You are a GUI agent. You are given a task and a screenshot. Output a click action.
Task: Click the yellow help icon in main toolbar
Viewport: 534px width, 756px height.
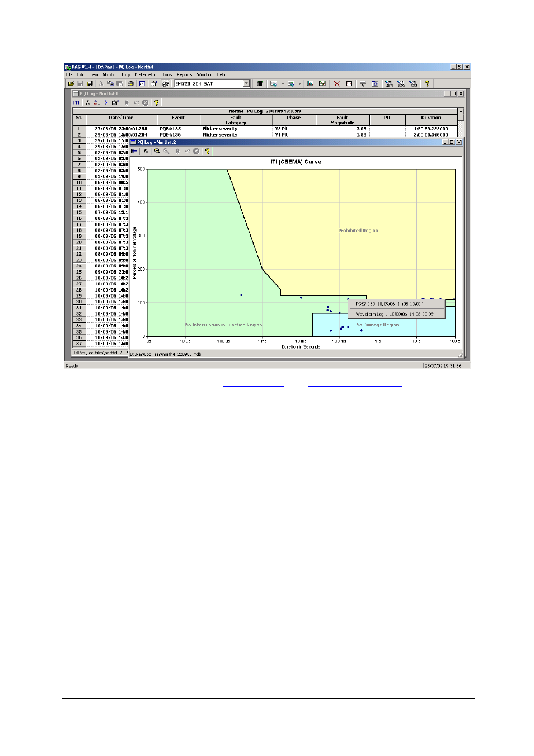click(427, 84)
